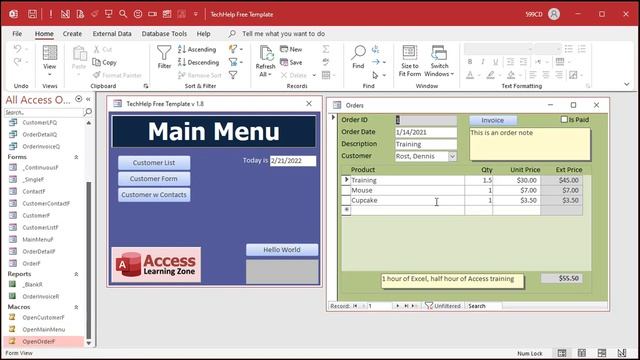Click the account profile icon
The height and width of the screenshot is (360, 640).
click(x=554, y=14)
